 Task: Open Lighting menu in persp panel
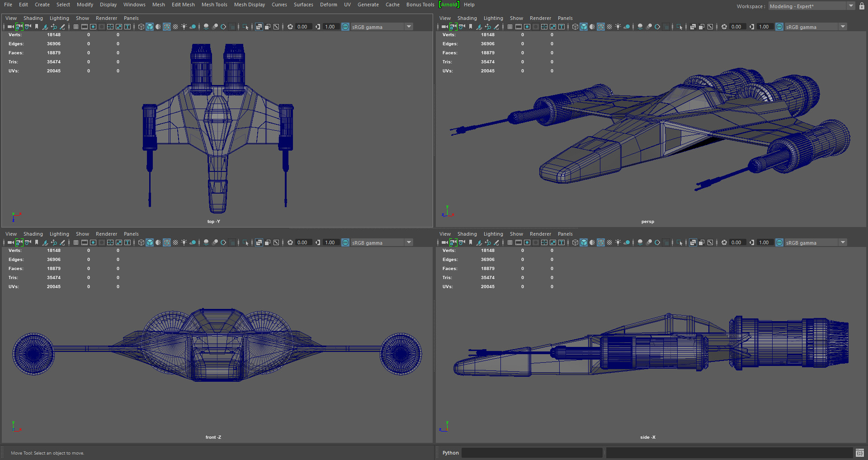coord(493,18)
